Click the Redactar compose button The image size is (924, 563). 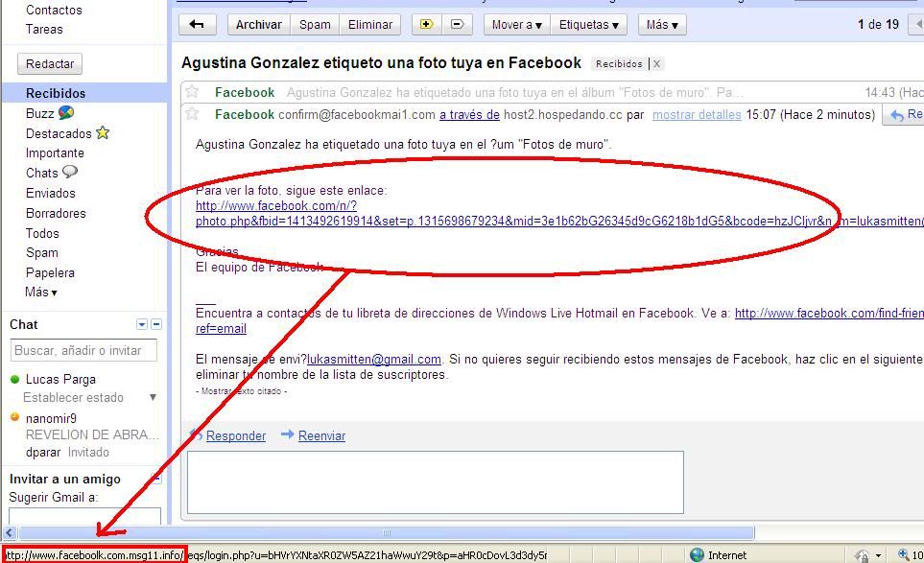[x=50, y=63]
